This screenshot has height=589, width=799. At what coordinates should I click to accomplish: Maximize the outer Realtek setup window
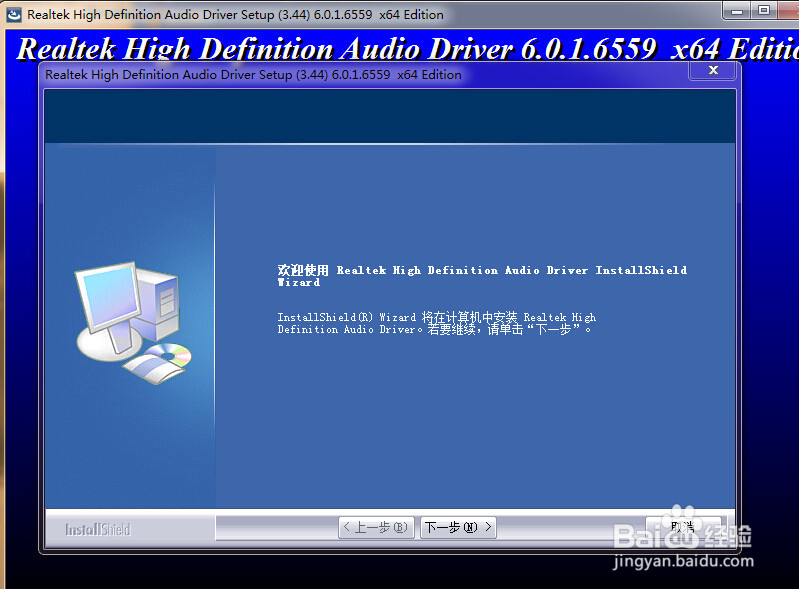point(764,11)
